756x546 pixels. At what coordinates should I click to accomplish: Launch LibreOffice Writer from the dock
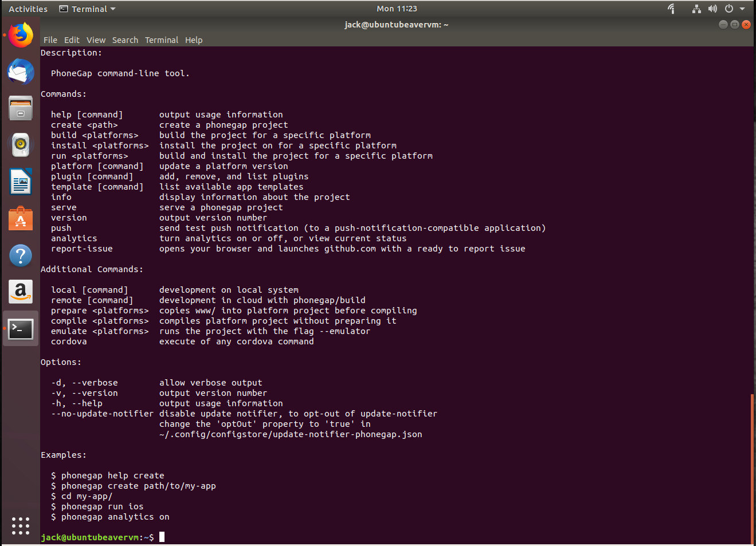tap(21, 182)
